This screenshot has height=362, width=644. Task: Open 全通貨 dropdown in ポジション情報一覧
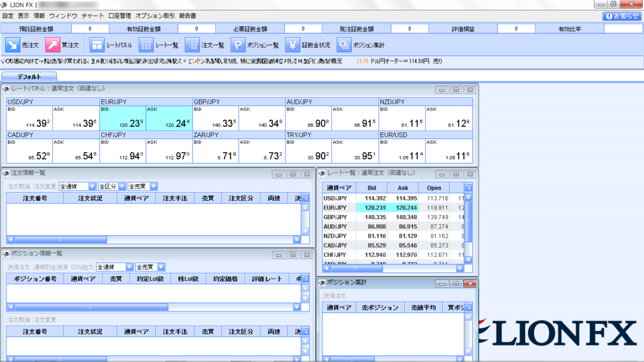coord(114,267)
